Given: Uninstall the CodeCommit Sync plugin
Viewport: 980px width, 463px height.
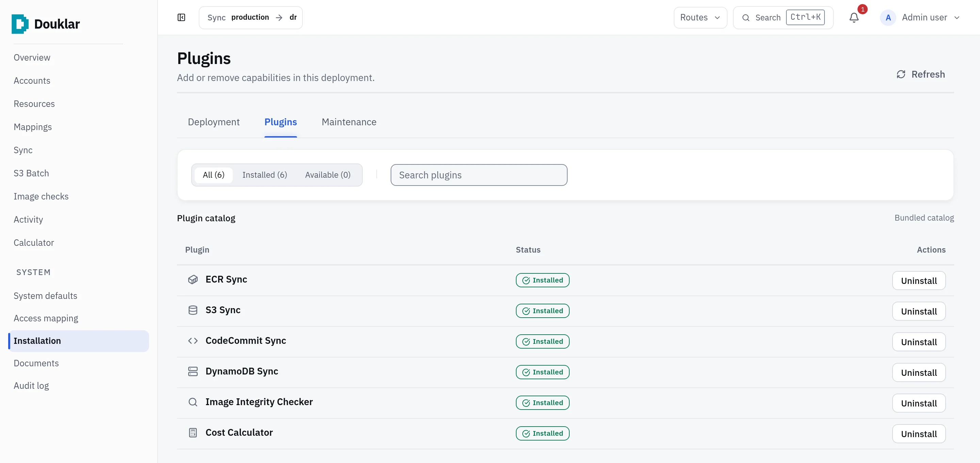Looking at the screenshot, I should pos(918,342).
